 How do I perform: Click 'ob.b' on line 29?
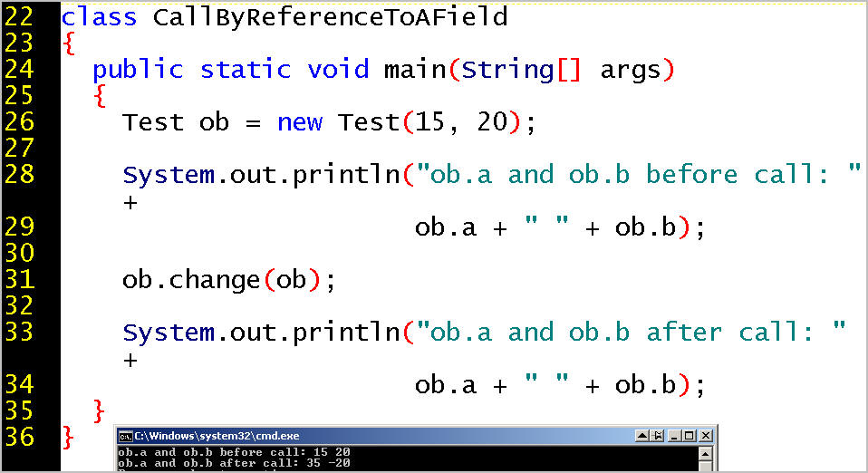645,227
